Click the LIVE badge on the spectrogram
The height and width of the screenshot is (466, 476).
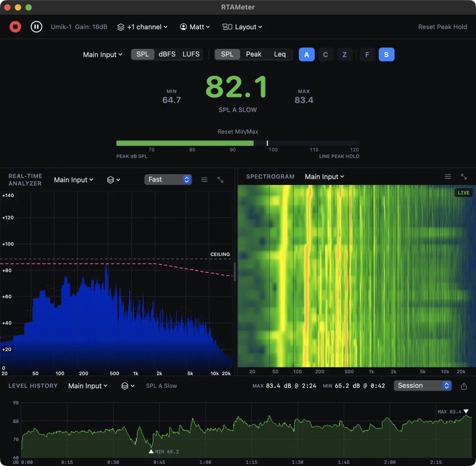click(x=464, y=193)
